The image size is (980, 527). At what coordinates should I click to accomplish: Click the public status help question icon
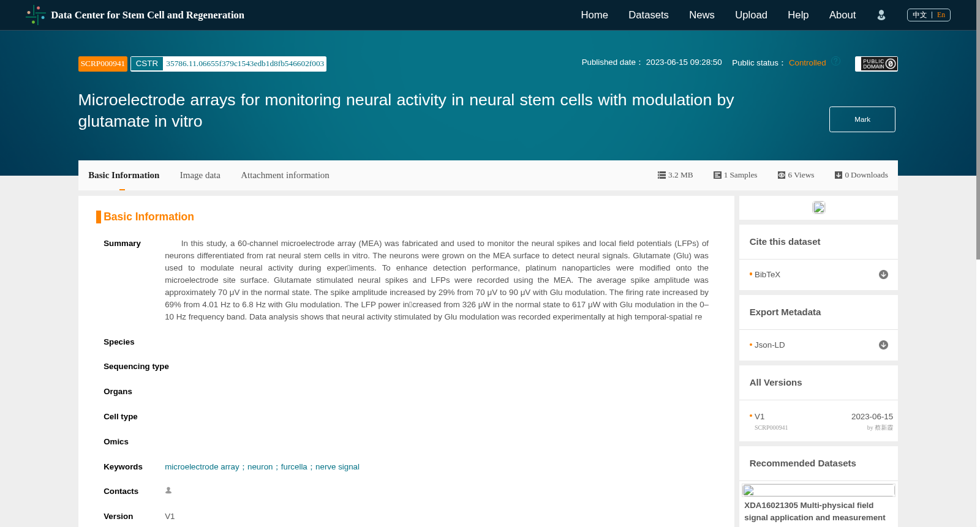pyautogui.click(x=835, y=61)
